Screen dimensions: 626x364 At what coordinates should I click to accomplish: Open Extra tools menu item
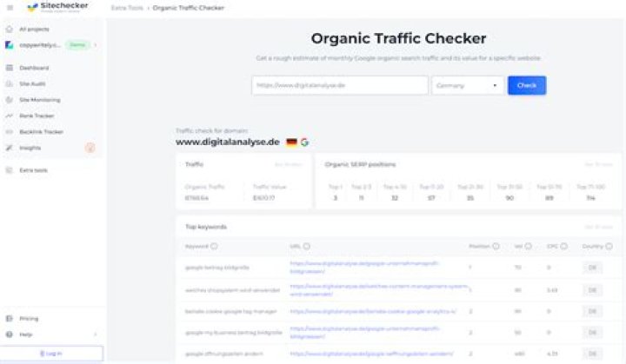point(34,170)
